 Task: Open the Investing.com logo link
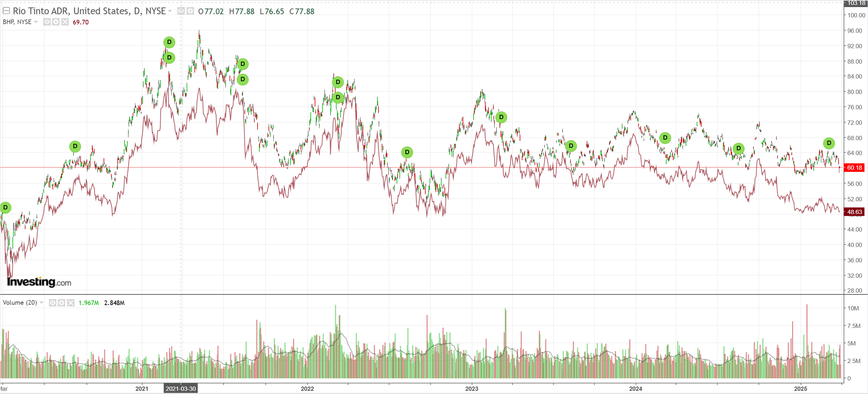click(x=39, y=282)
